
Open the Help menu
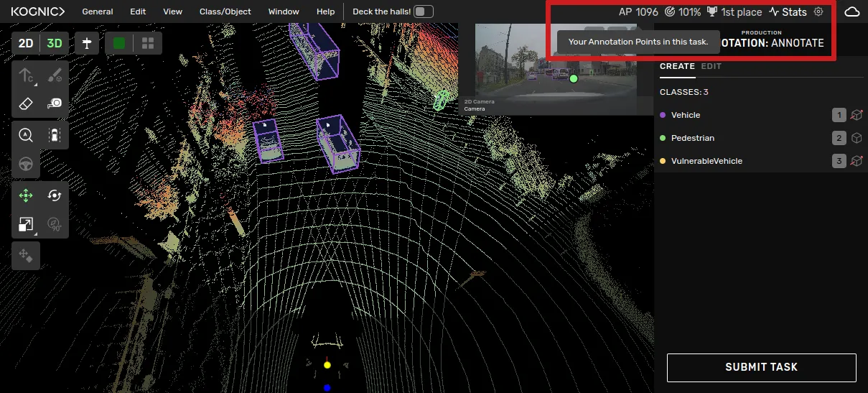(326, 11)
